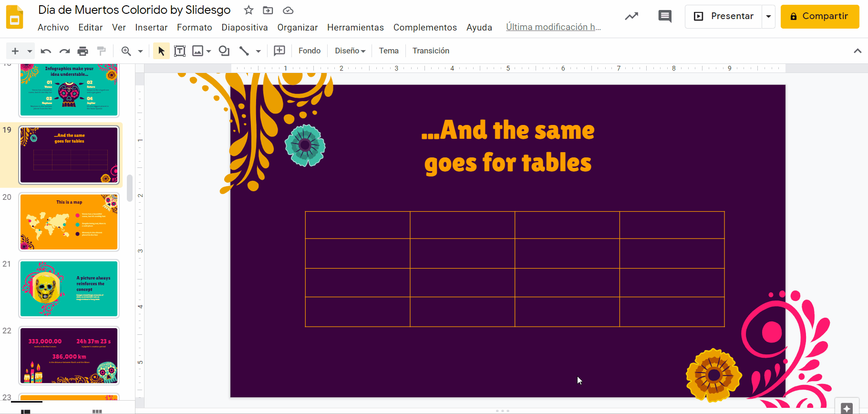Open the Última modificación link
Viewport: 868px width, 414px height.
pyautogui.click(x=553, y=27)
